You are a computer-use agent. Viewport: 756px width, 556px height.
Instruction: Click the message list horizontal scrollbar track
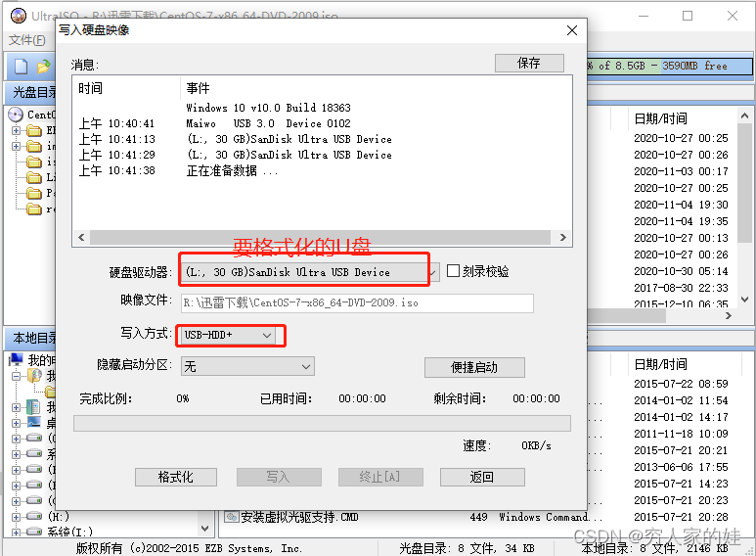320,238
